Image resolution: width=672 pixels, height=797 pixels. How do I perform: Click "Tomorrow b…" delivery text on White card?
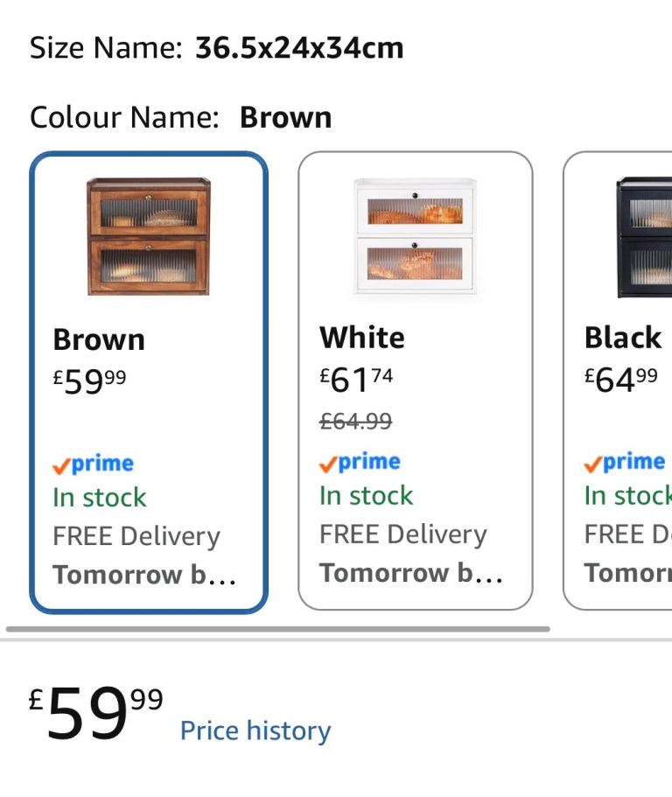[411, 573]
